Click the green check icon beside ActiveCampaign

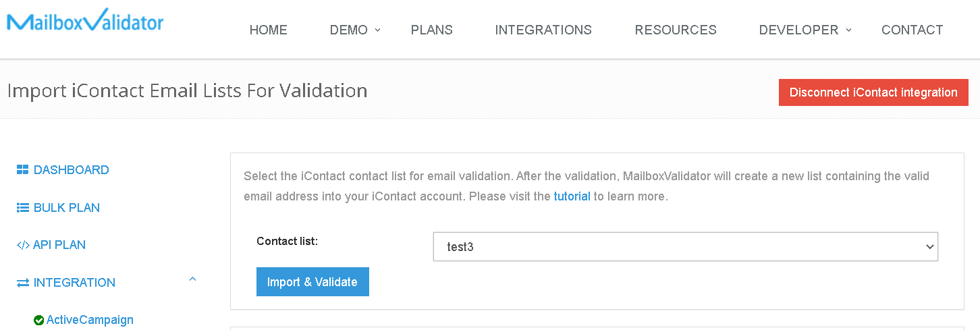pyautogui.click(x=38, y=321)
